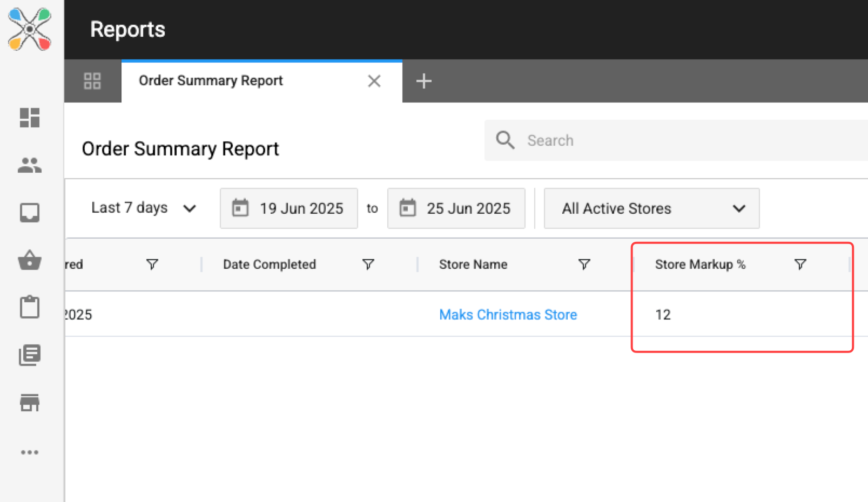The height and width of the screenshot is (502, 868).
Task: Add a new report tab
Action: [424, 81]
